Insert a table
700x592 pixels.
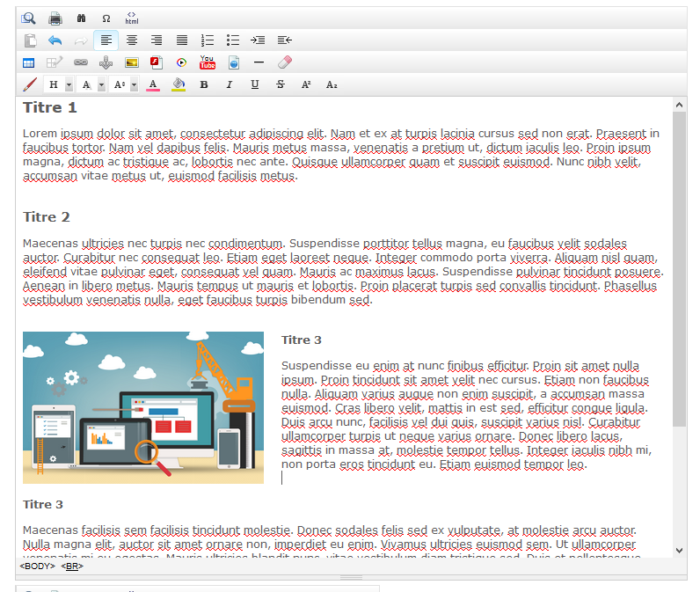[x=28, y=62]
